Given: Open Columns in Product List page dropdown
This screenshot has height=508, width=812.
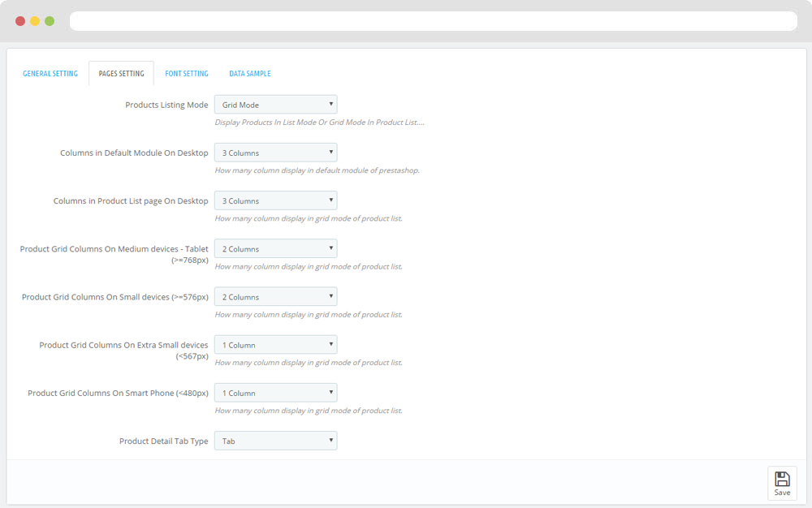Looking at the screenshot, I should coord(275,200).
